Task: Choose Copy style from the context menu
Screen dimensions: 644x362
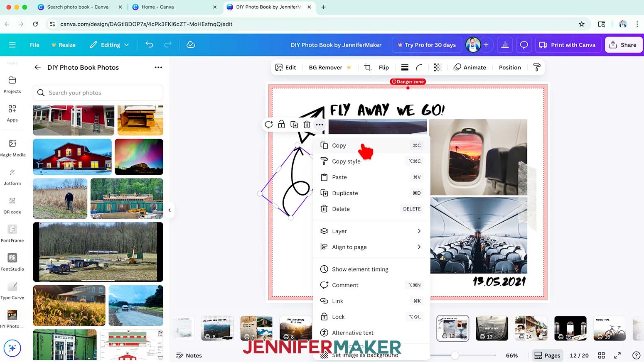Action: (371, 161)
